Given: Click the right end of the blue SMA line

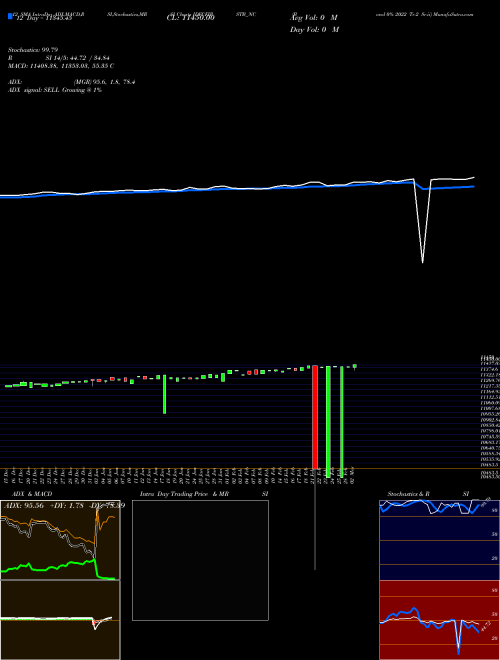Looking at the screenshot, I should (x=473, y=186).
